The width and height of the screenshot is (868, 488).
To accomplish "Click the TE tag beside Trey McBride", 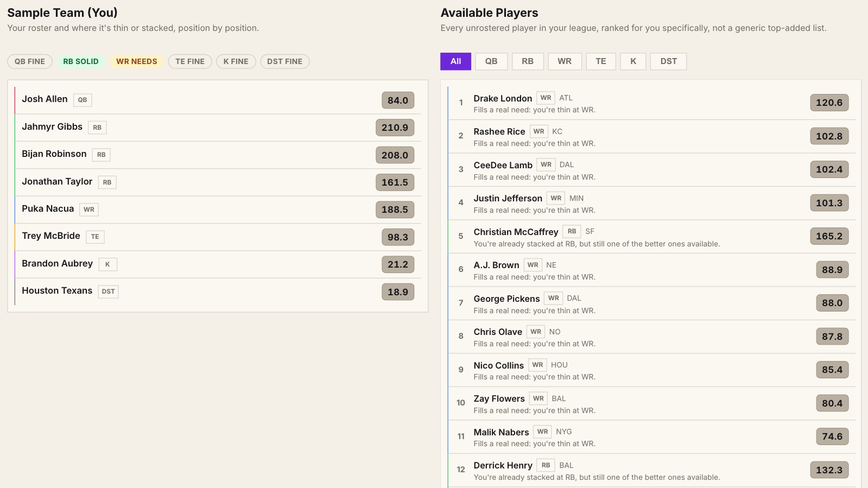I will [x=95, y=237].
